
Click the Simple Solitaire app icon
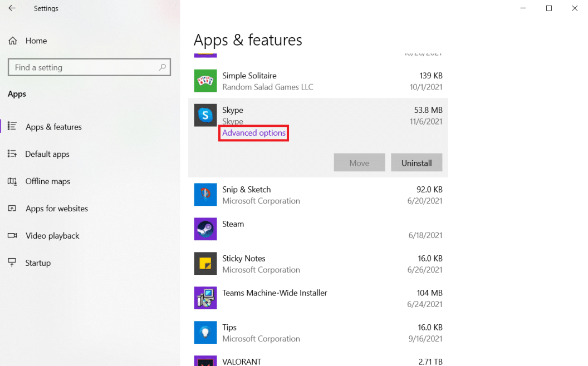point(205,81)
